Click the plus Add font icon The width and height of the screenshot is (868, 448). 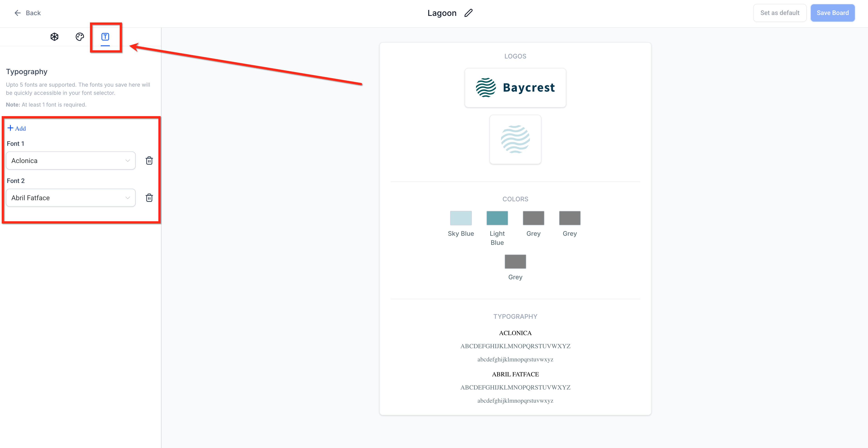pos(10,128)
